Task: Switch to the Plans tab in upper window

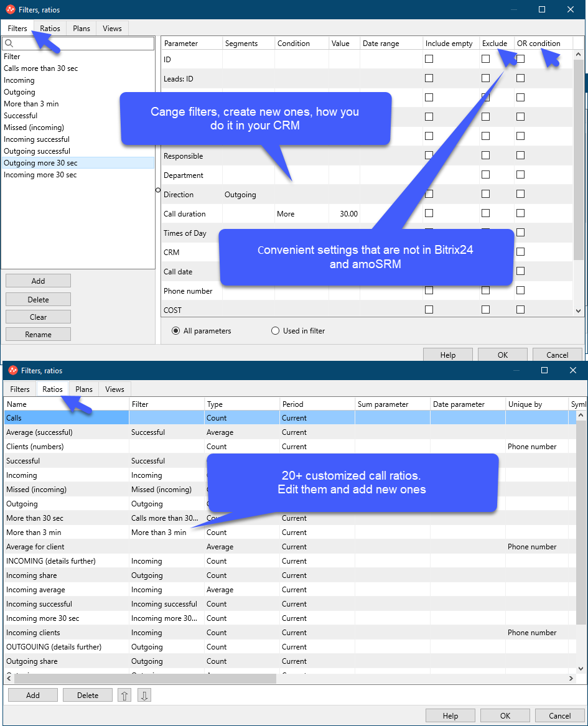Action: coord(82,28)
